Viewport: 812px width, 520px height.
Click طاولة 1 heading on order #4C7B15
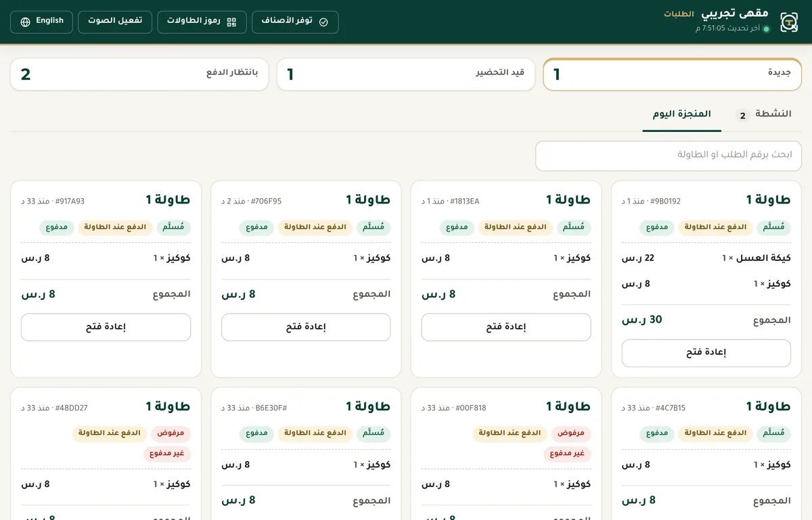coord(769,407)
